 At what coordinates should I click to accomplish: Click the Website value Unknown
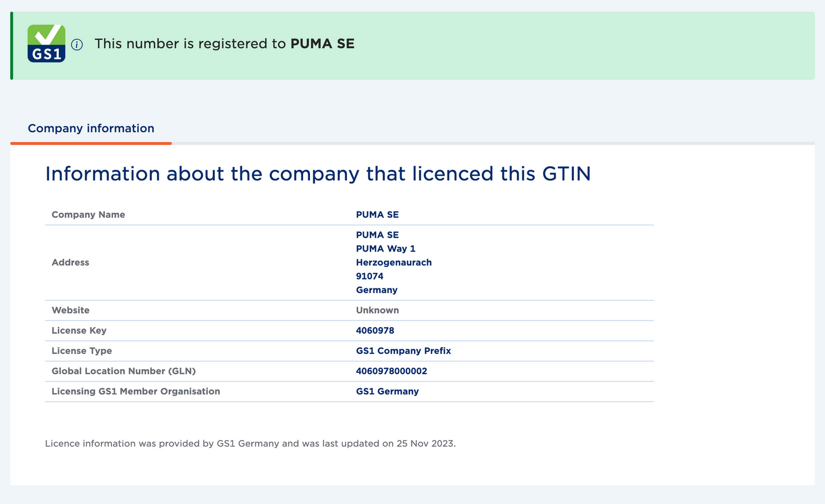(x=377, y=310)
